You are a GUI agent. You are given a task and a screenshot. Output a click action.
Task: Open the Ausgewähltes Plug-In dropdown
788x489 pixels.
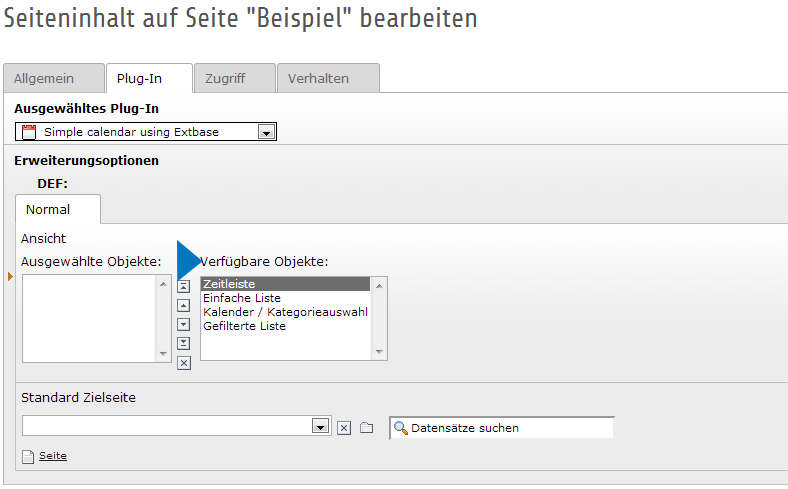(x=265, y=132)
